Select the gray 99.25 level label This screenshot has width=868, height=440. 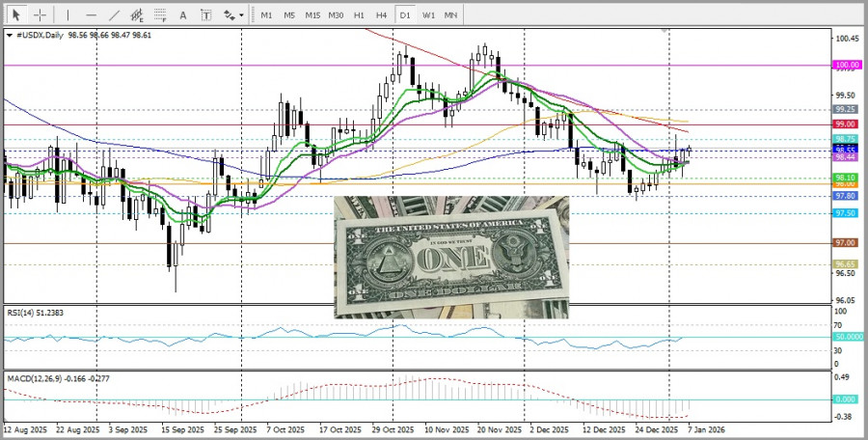[845, 109]
